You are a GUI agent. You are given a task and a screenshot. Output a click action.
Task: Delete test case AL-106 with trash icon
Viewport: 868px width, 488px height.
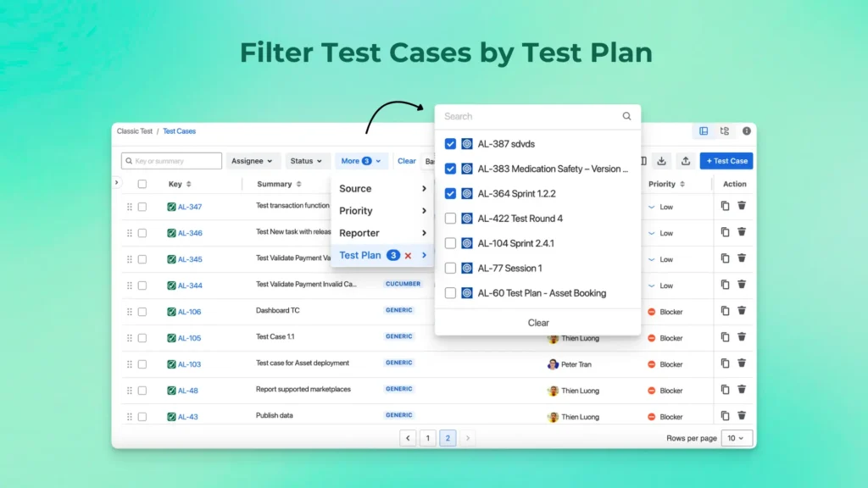(742, 311)
